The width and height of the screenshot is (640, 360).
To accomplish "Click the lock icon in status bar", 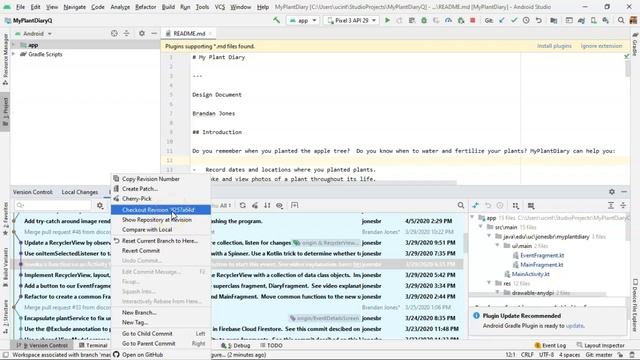I will pyautogui.click(x=620, y=355).
